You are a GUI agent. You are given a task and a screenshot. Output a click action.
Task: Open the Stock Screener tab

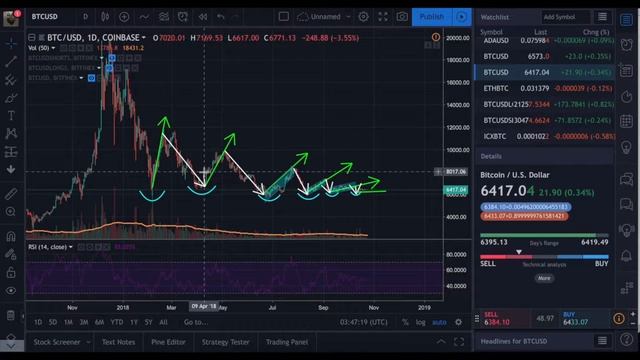[57, 342]
